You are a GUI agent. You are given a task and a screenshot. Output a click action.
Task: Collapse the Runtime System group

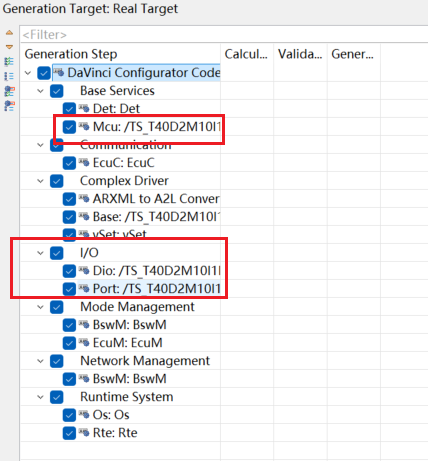[x=41, y=397]
